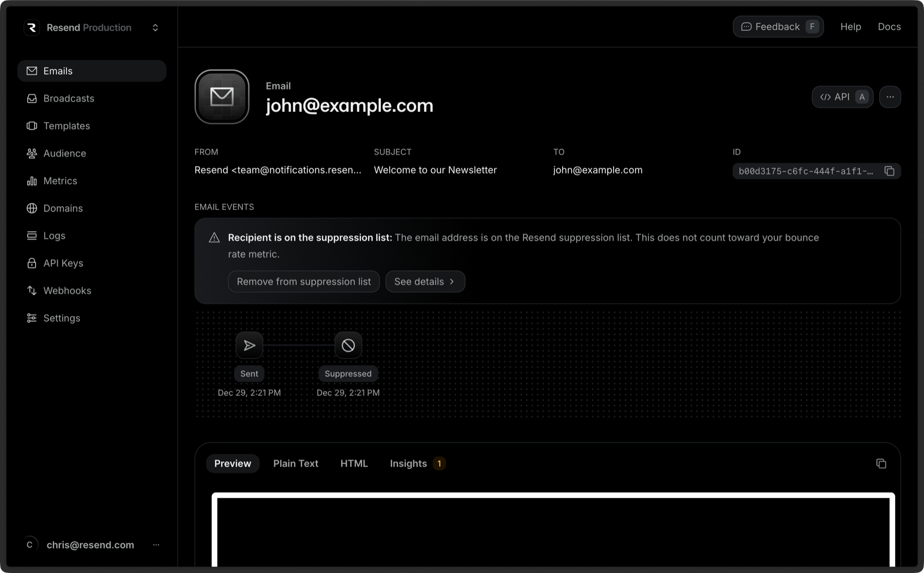Open the workspace switcher next to Resend Production

click(155, 27)
